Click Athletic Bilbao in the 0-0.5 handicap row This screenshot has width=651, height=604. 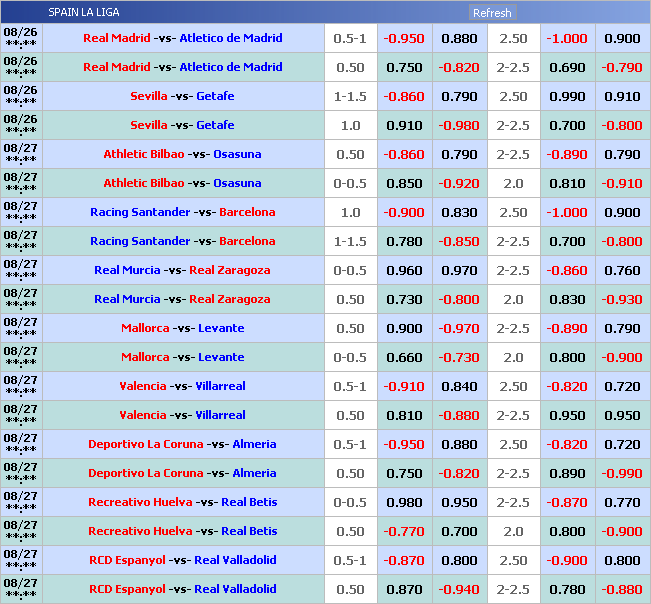[144, 183]
